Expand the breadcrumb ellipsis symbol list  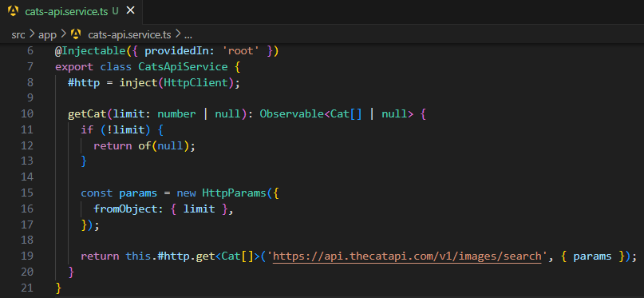coord(188,36)
